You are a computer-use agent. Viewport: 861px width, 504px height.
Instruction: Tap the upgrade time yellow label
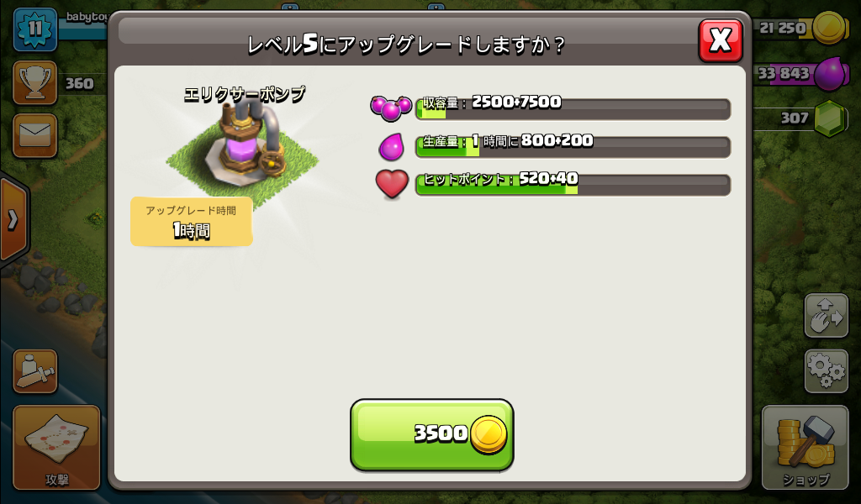[x=191, y=222]
